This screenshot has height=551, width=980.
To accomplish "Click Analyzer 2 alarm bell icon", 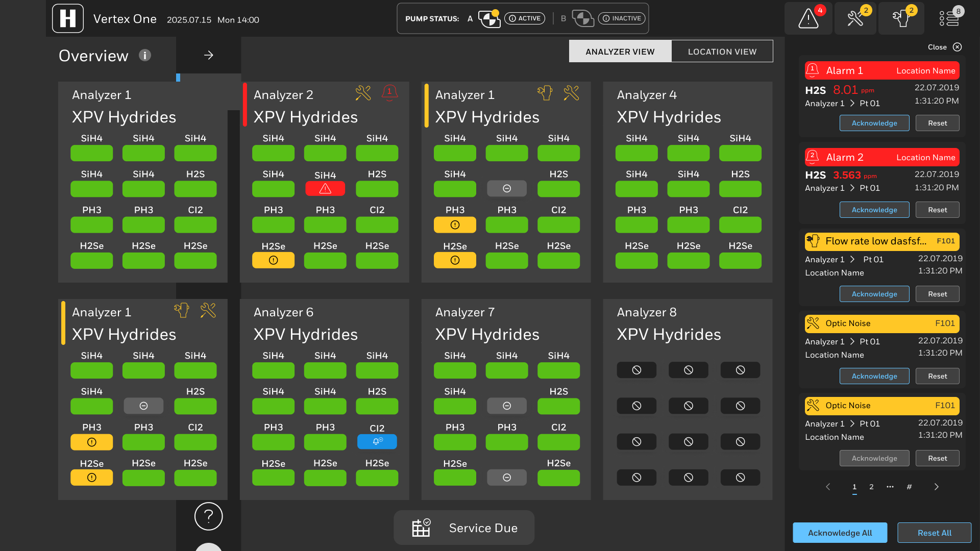I will coord(389,92).
